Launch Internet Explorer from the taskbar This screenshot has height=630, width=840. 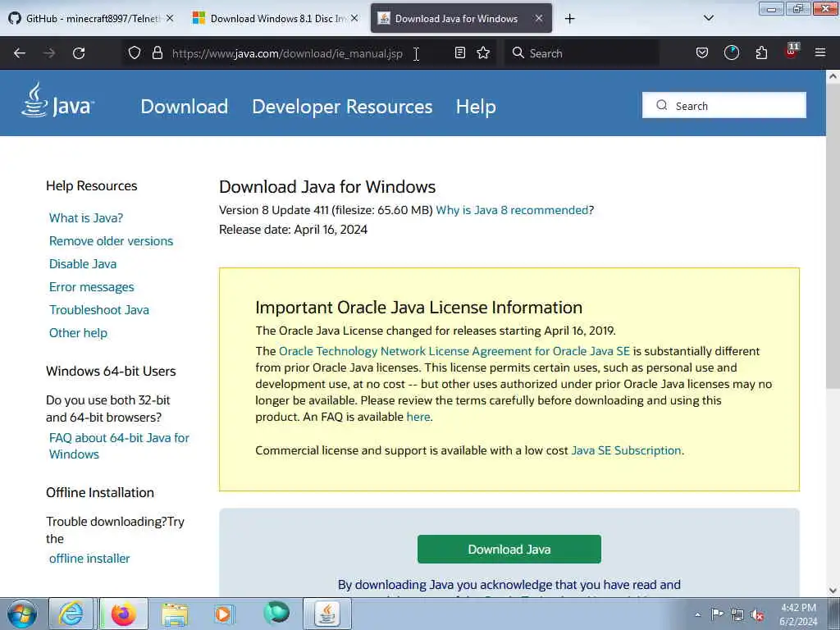coord(71,614)
